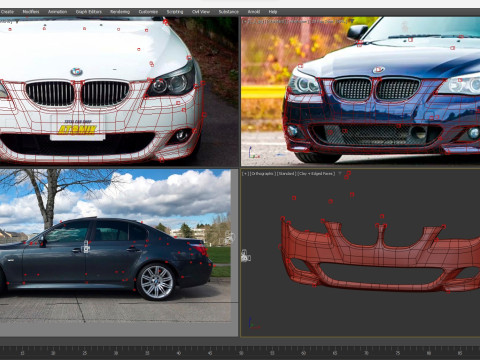
Task: Open the Help menu
Action: click(273, 12)
